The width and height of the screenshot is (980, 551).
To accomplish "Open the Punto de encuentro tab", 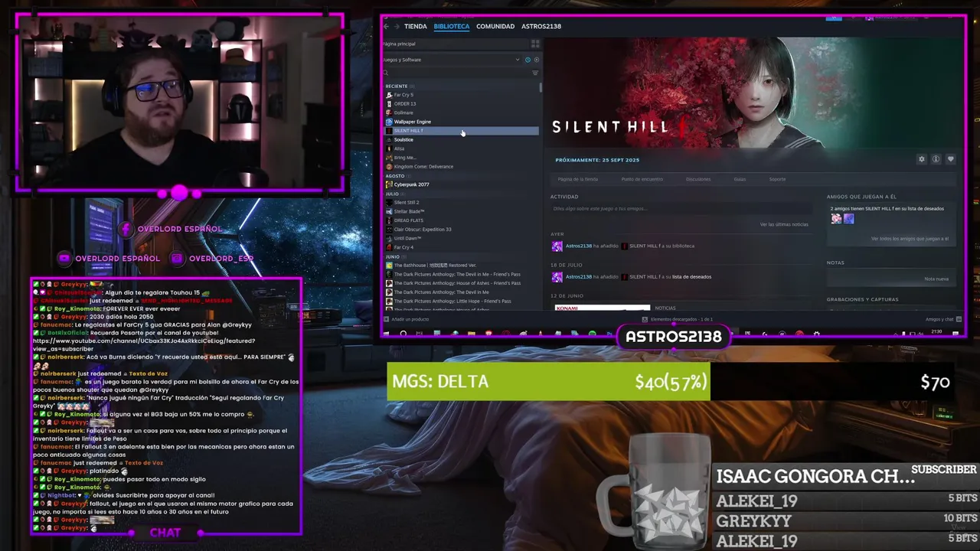I will [642, 179].
